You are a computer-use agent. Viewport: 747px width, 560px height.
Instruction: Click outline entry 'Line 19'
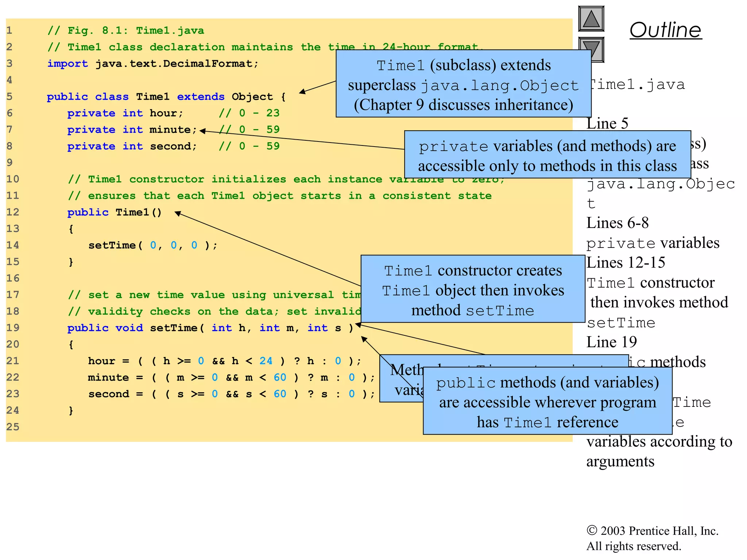tap(612, 342)
